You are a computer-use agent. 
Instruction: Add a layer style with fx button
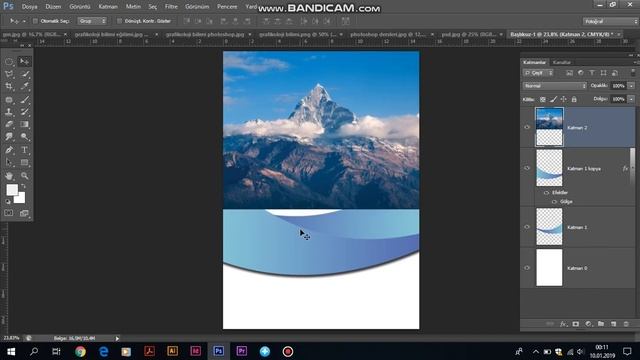point(563,324)
